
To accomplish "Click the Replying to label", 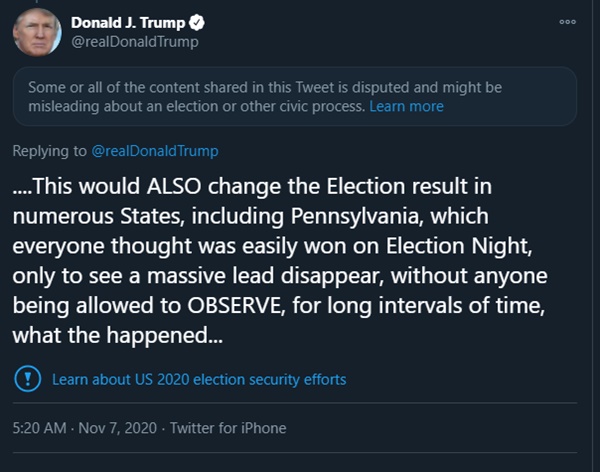I will (50, 151).
